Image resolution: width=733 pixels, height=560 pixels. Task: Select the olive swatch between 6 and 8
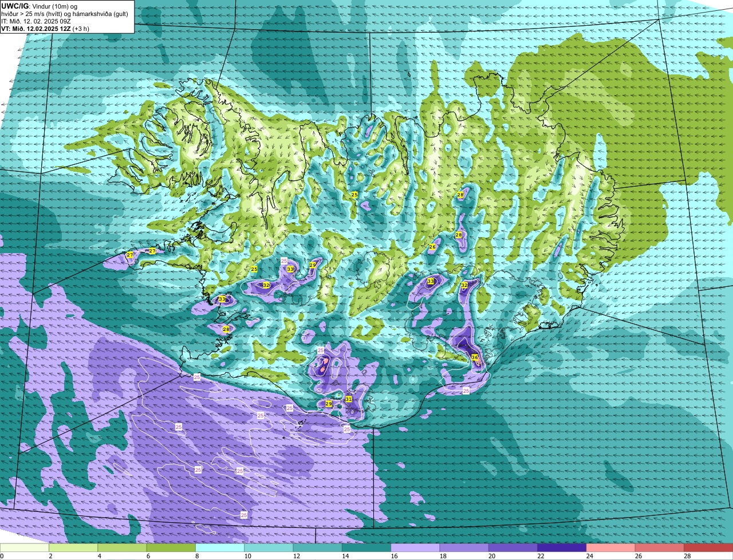[x=171, y=548]
